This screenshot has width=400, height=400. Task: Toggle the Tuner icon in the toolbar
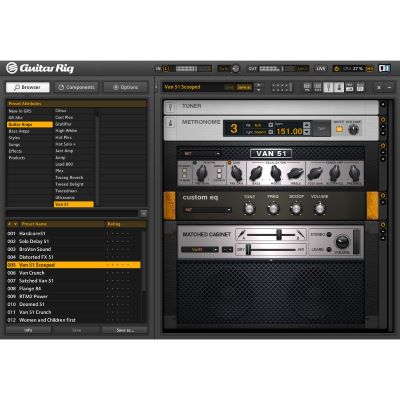point(328,87)
